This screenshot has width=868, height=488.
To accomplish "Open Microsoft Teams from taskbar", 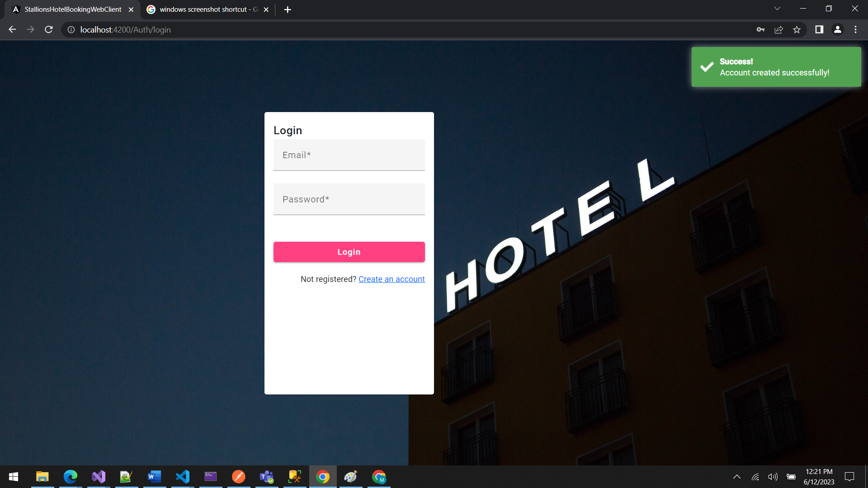I will [x=267, y=477].
